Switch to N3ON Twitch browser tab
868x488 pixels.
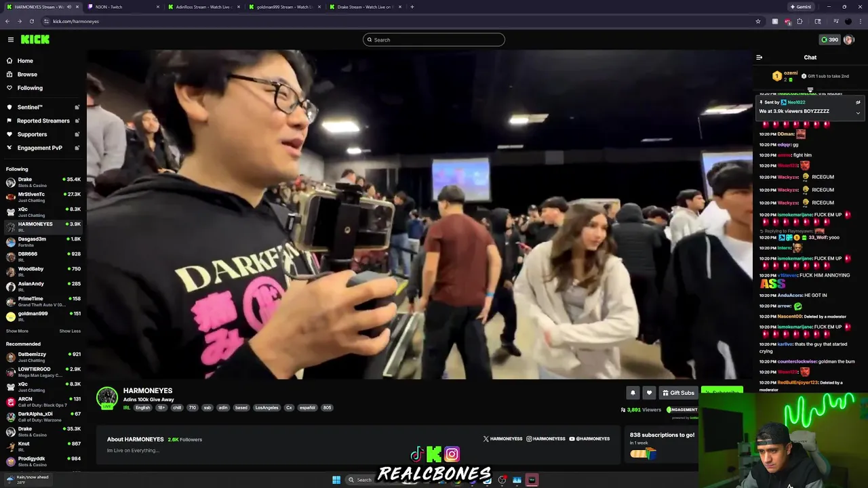123,7
